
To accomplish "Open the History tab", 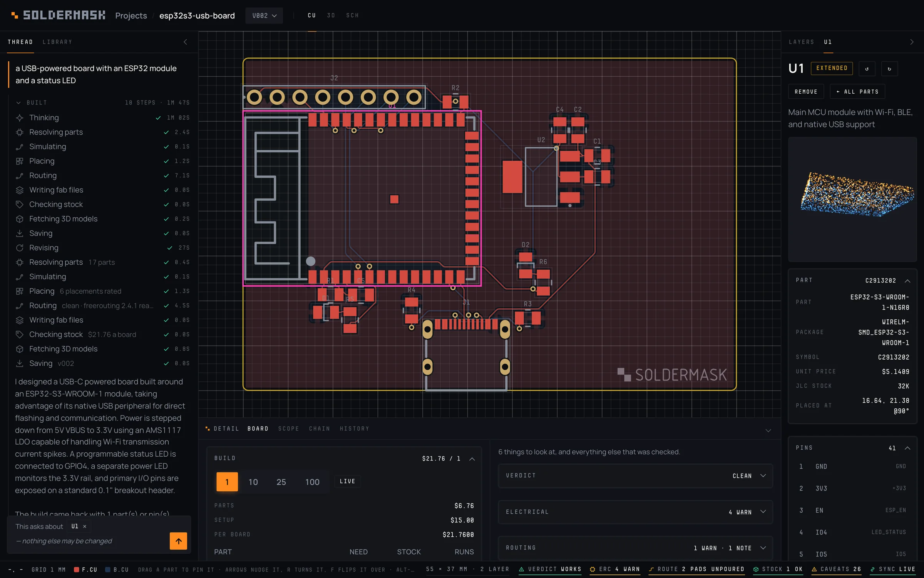I will (x=354, y=428).
